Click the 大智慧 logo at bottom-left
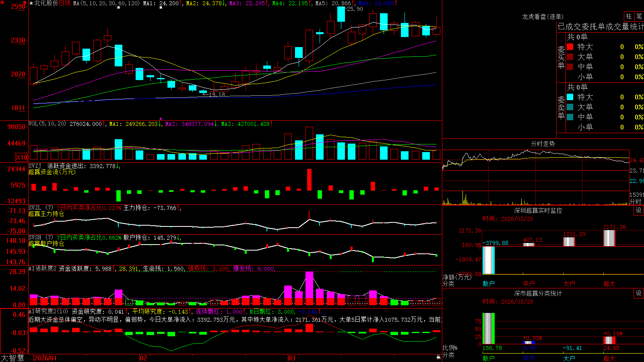Screen dimensions: 644x362 click(12, 358)
